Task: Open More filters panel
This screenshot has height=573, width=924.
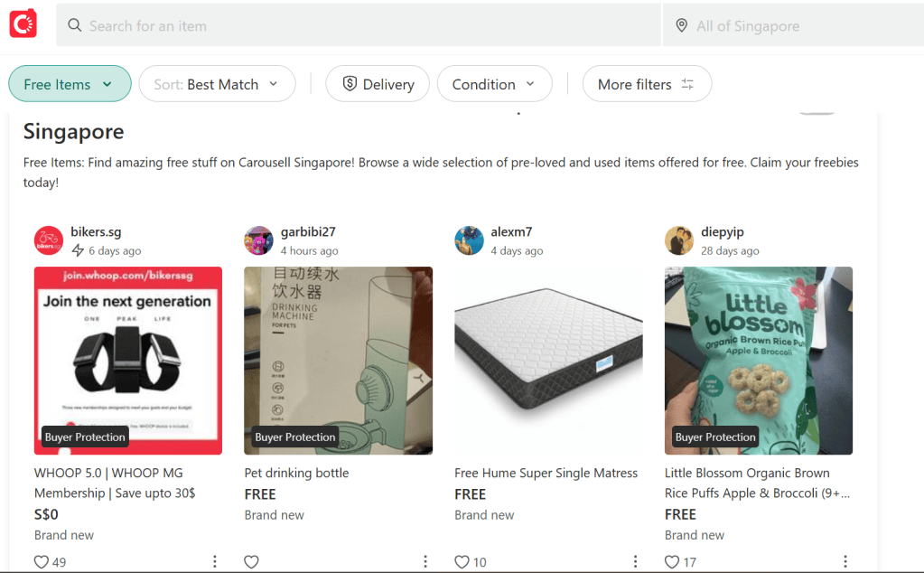Action: point(647,84)
